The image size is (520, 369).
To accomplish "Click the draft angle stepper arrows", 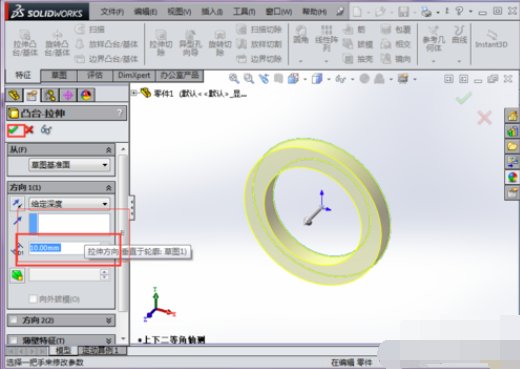I will [x=104, y=275].
